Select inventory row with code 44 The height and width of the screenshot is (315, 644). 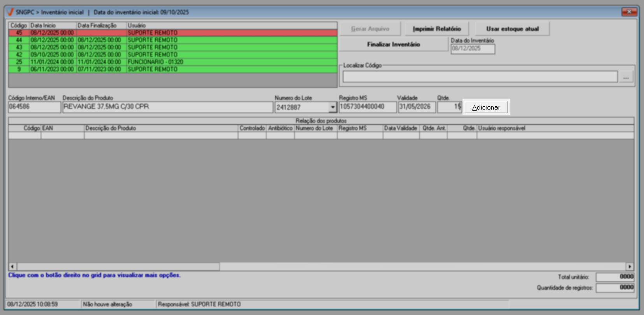173,40
